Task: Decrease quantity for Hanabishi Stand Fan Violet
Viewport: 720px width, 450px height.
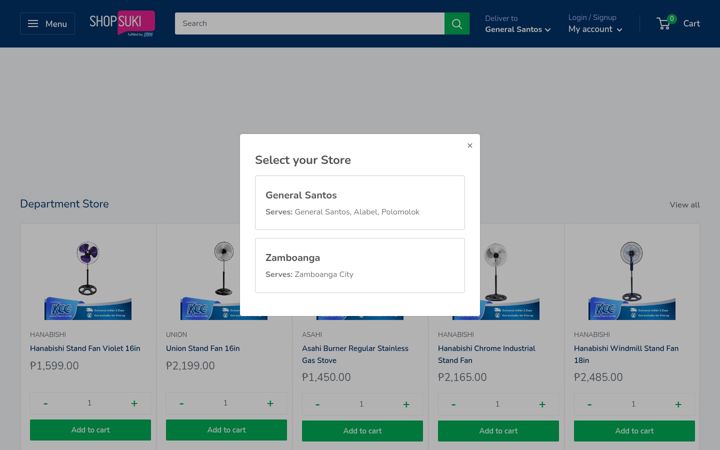Action: click(x=45, y=403)
